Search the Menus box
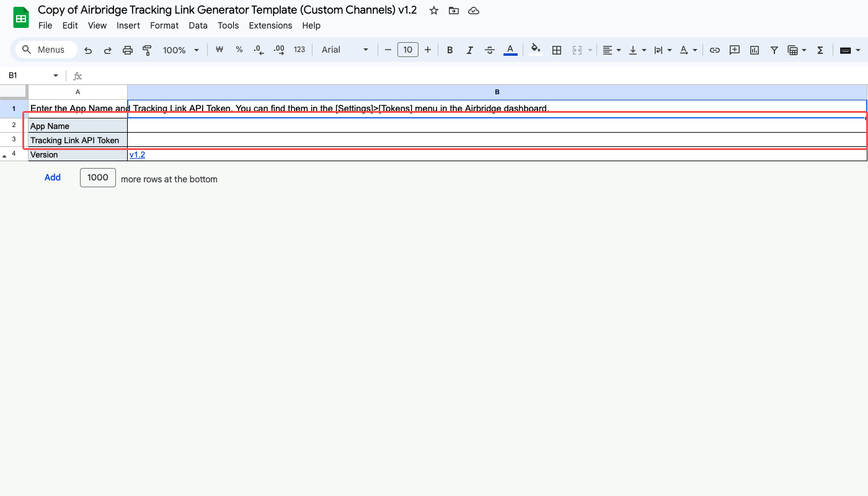Viewport: 868px width, 496px height. click(x=46, y=50)
